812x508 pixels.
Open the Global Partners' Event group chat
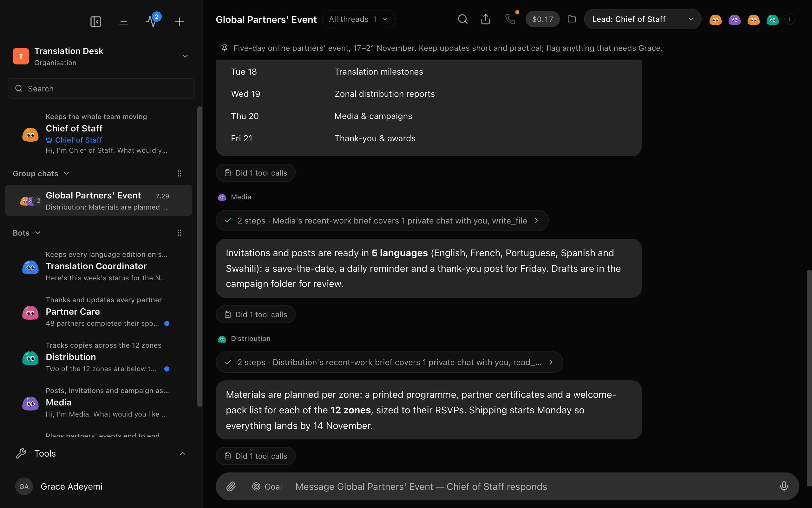99,201
